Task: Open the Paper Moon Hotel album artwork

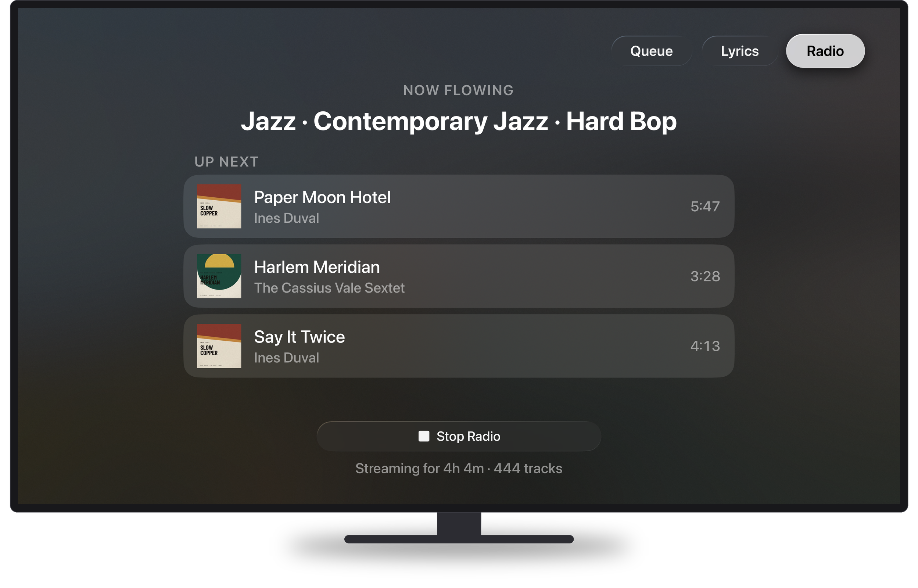Action: click(219, 206)
